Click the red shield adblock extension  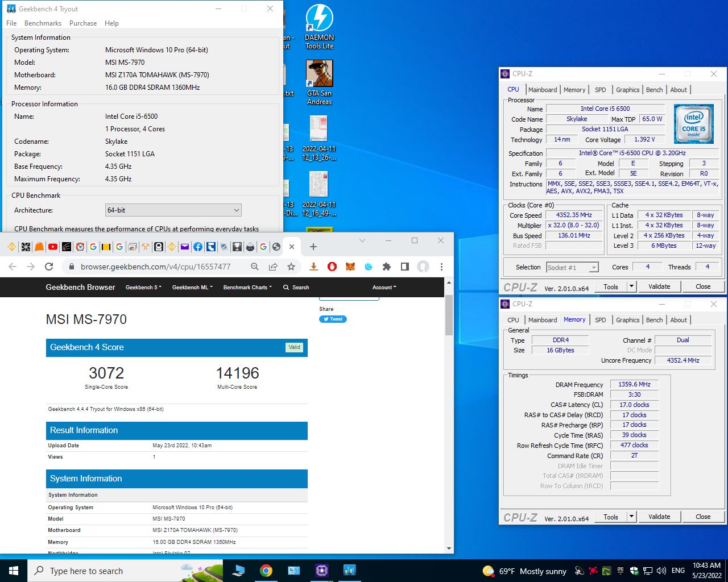click(332, 267)
